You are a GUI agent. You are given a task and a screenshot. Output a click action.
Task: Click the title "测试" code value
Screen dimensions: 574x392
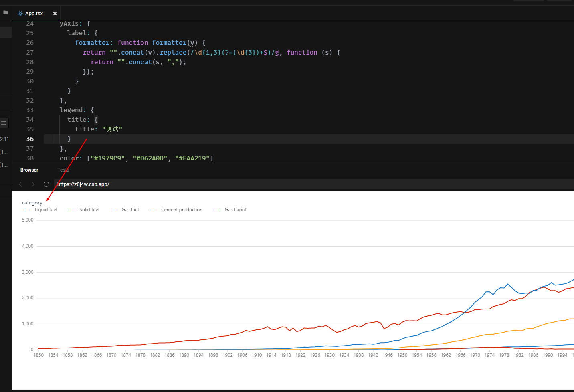click(112, 129)
